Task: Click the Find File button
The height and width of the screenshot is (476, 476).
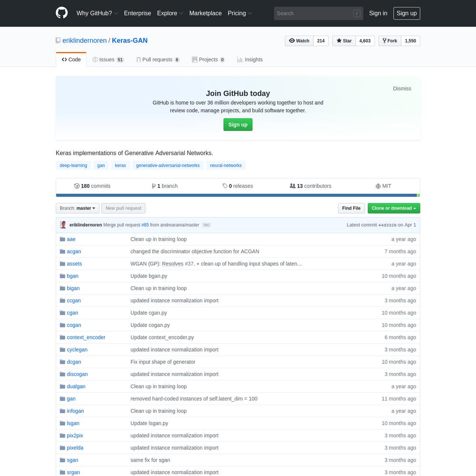Action: pyautogui.click(x=351, y=208)
